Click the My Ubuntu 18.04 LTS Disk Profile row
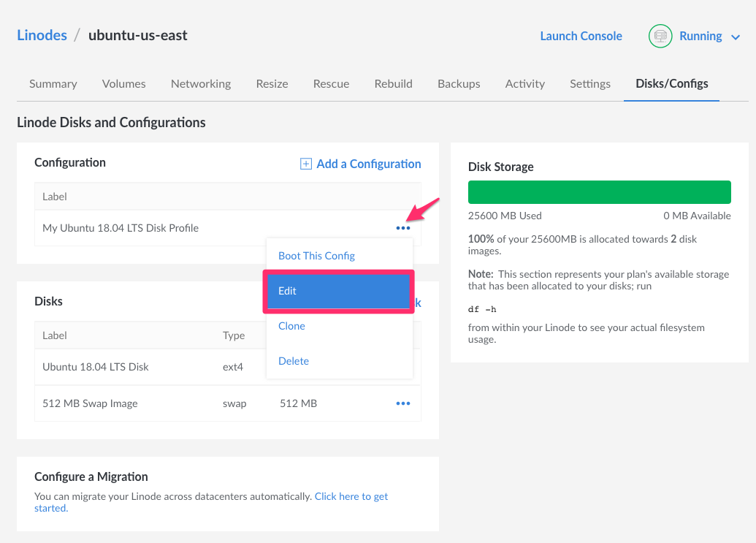756x543 pixels. [121, 228]
